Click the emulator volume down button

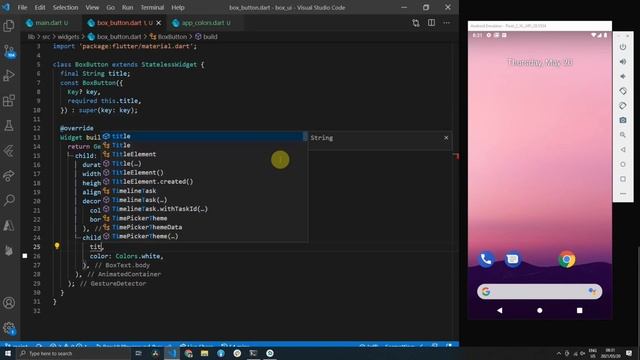click(x=623, y=76)
